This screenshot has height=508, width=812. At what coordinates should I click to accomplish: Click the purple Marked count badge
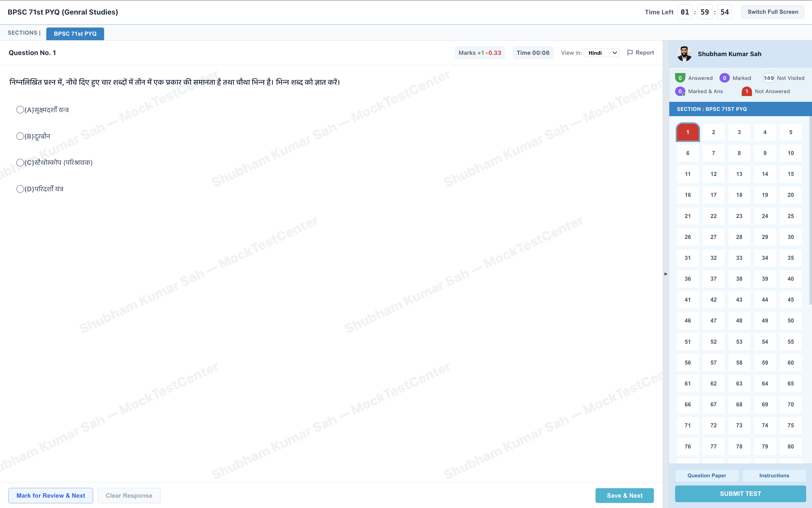pos(724,78)
